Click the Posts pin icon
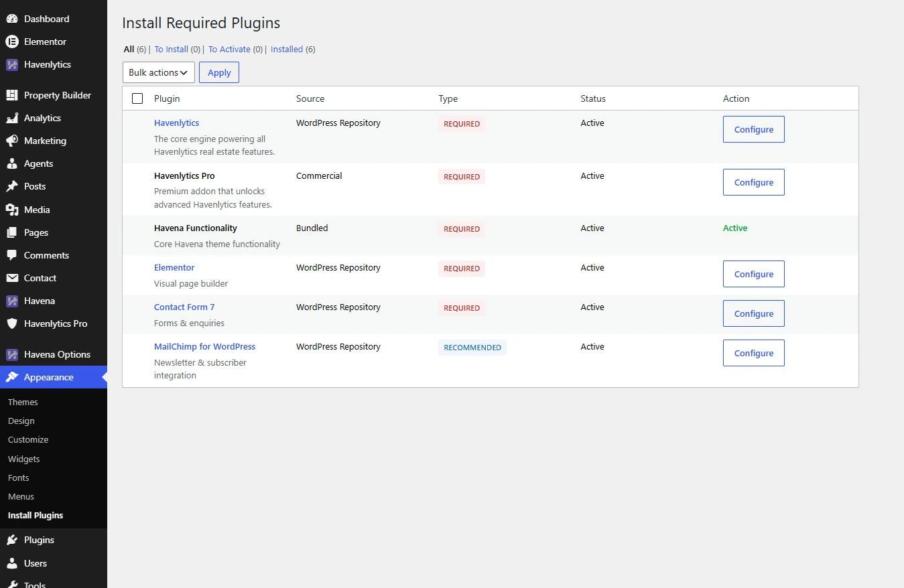The width and height of the screenshot is (904, 588). pos(12,186)
